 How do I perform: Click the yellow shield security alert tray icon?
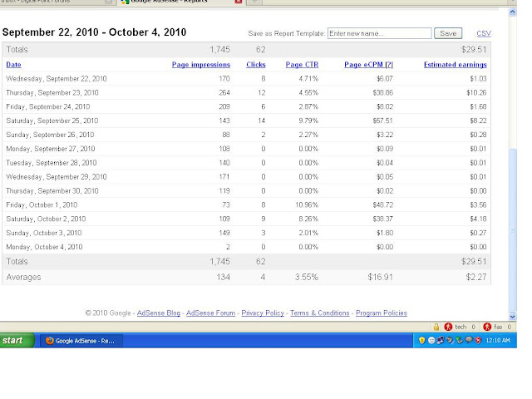[421, 340]
